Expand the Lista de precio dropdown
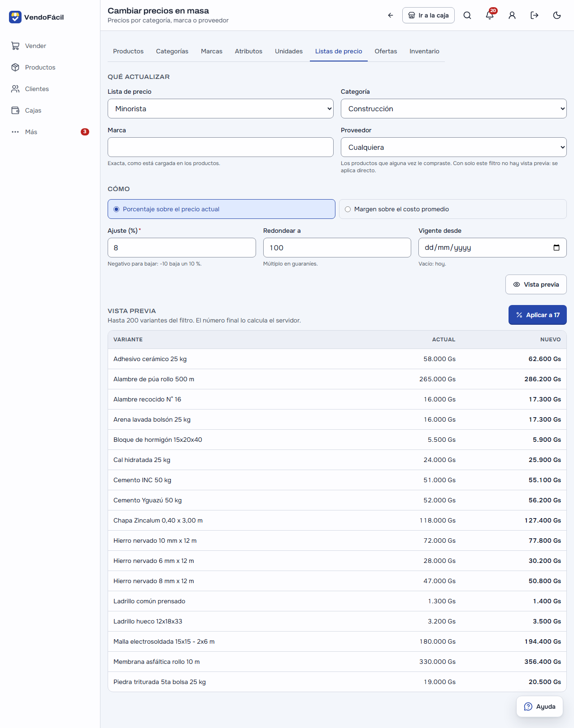The height and width of the screenshot is (728, 574). tap(221, 109)
